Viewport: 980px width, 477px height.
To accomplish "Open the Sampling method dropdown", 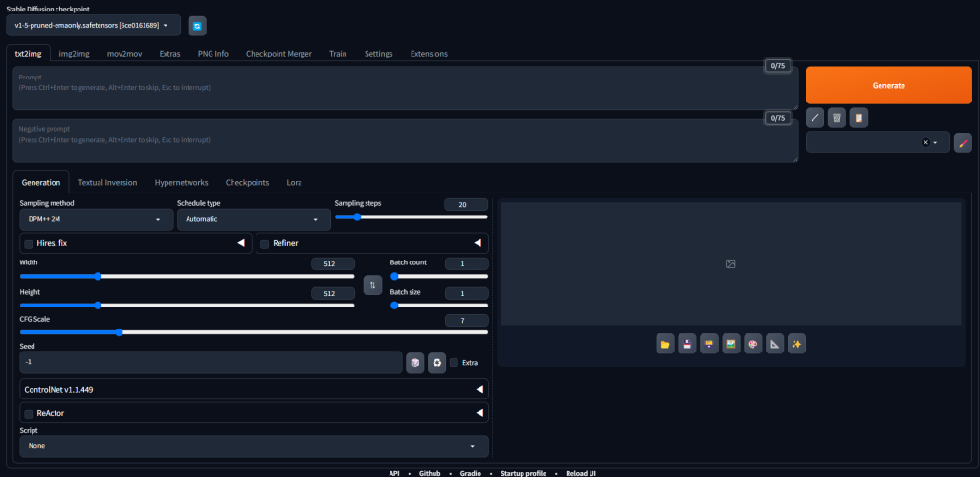I will (94, 219).
